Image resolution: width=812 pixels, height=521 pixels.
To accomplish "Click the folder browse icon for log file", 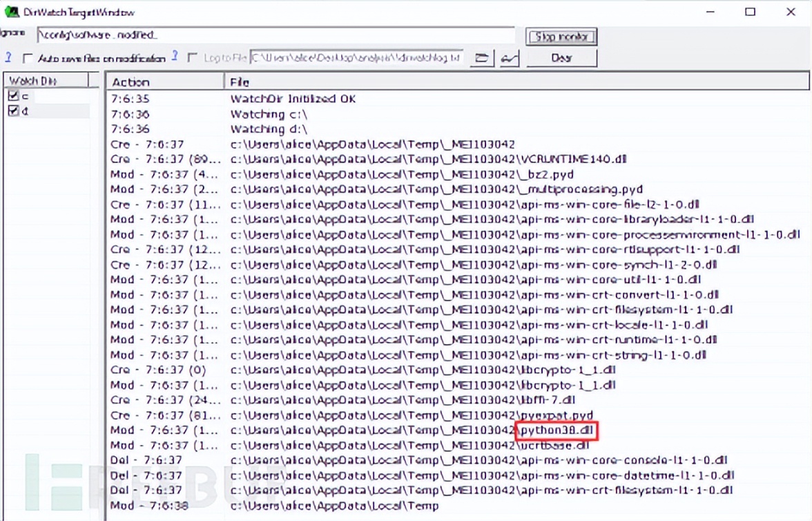I will tap(482, 58).
